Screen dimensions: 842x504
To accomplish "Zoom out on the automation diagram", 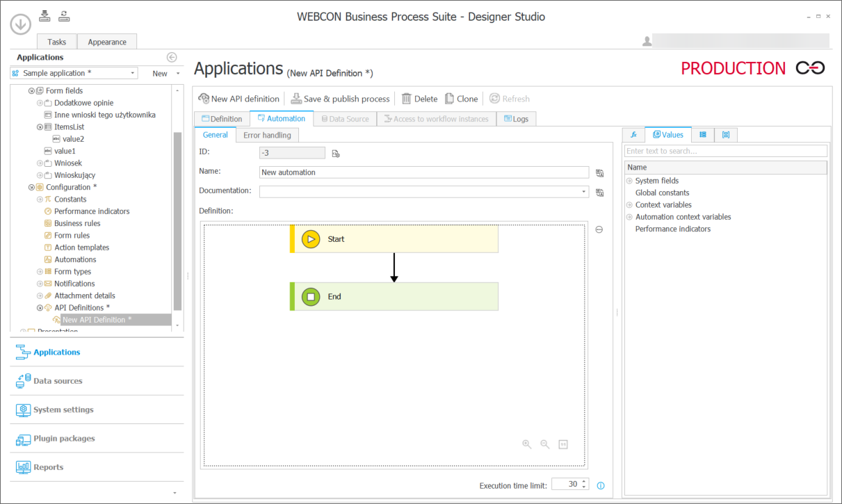I will tap(545, 444).
